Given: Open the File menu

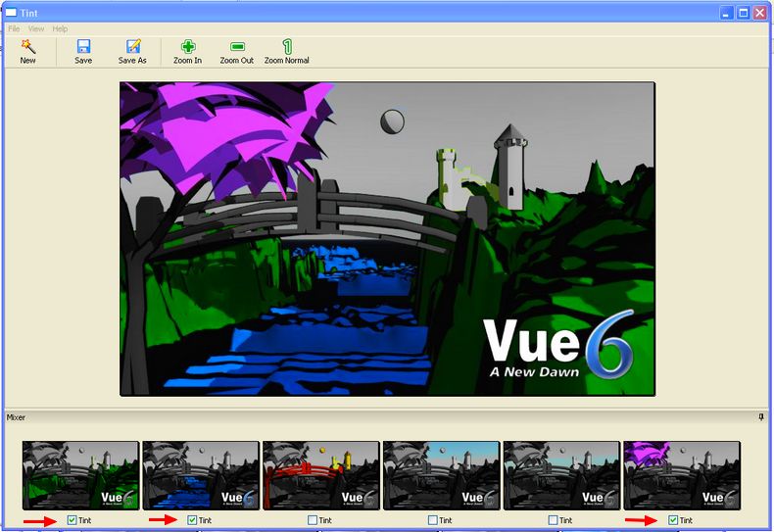Looking at the screenshot, I should pyautogui.click(x=14, y=28).
